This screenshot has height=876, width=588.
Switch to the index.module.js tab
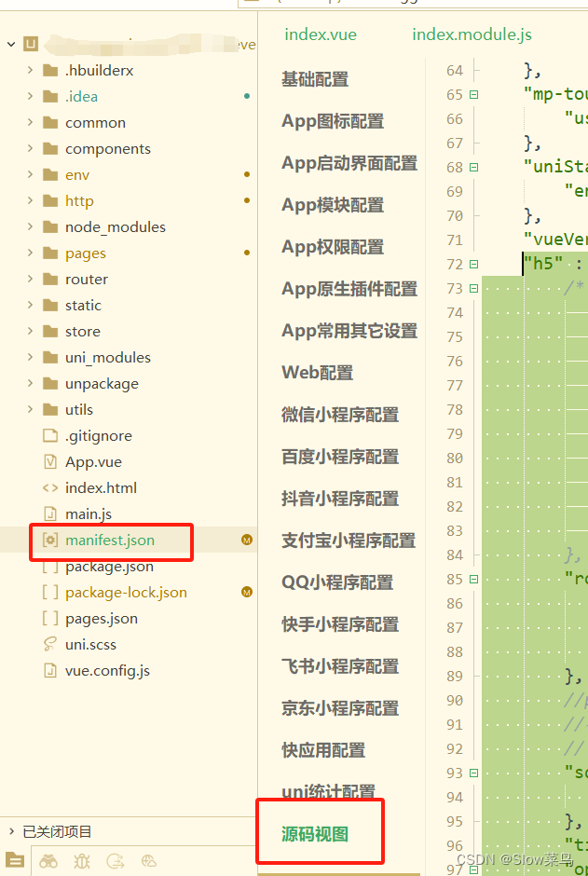[472, 34]
